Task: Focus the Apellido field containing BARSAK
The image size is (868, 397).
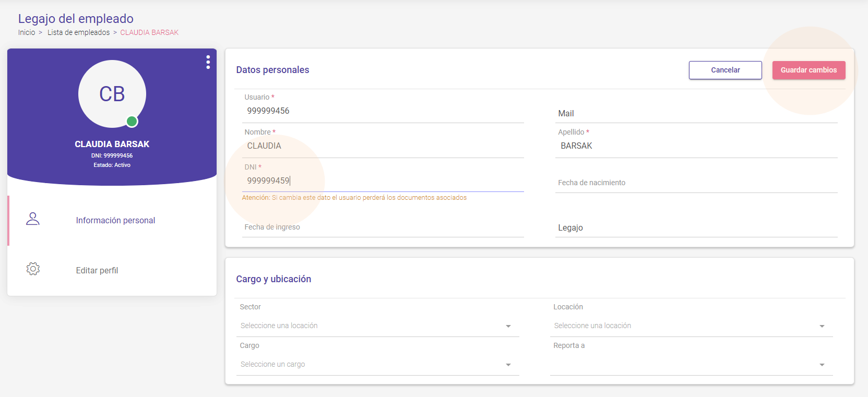Action: (696, 146)
